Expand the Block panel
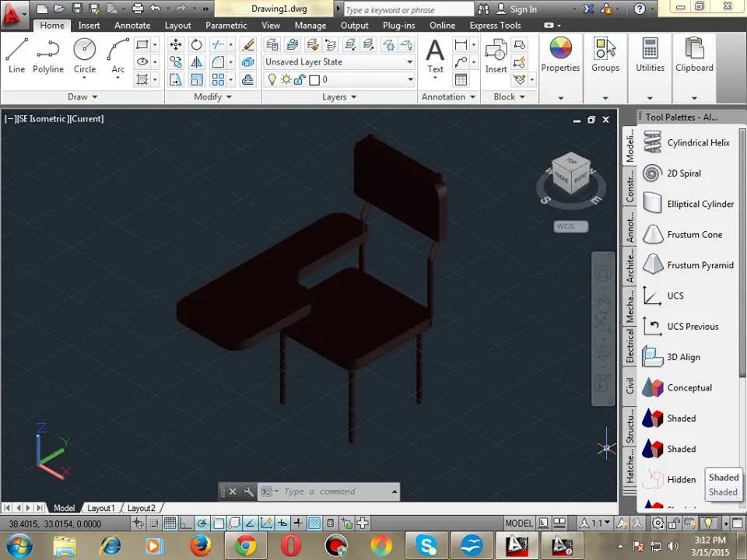The height and width of the screenshot is (560, 747). click(509, 96)
